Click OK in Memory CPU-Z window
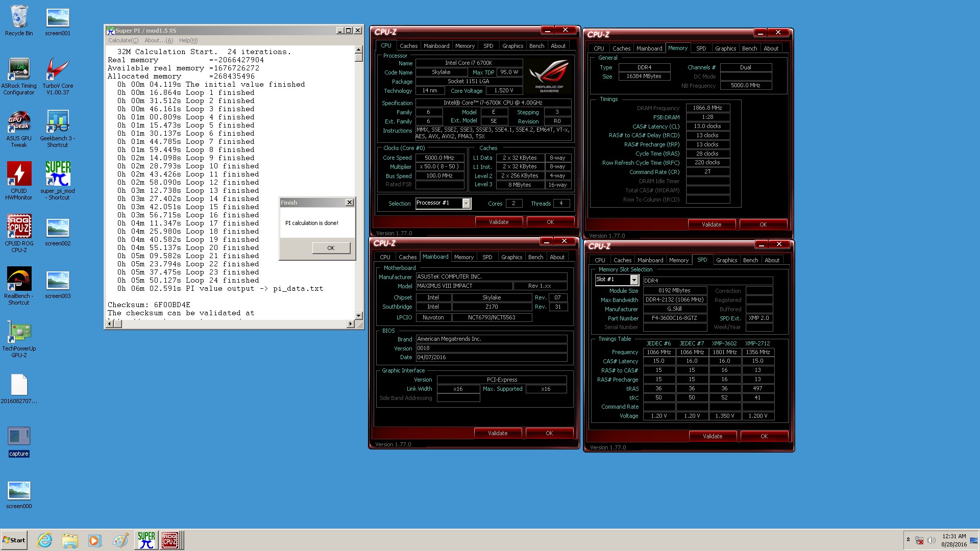980x551 pixels. coord(763,224)
